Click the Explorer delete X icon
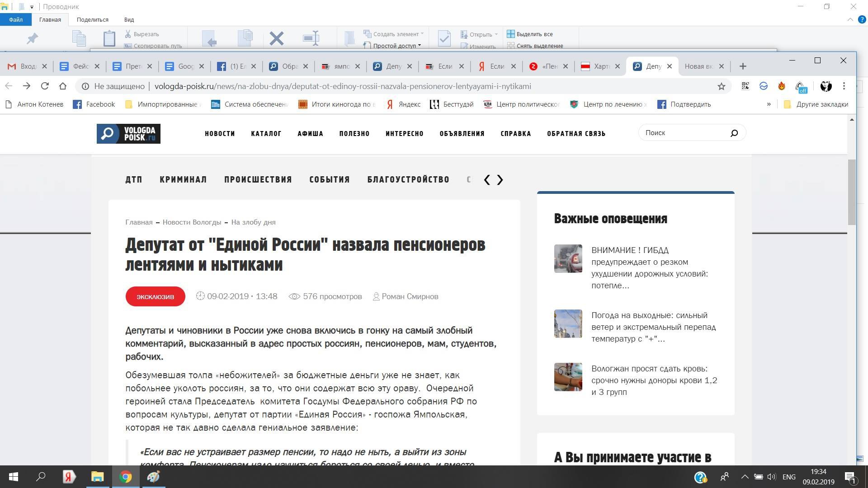Viewport: 868px width, 488px height. point(277,38)
